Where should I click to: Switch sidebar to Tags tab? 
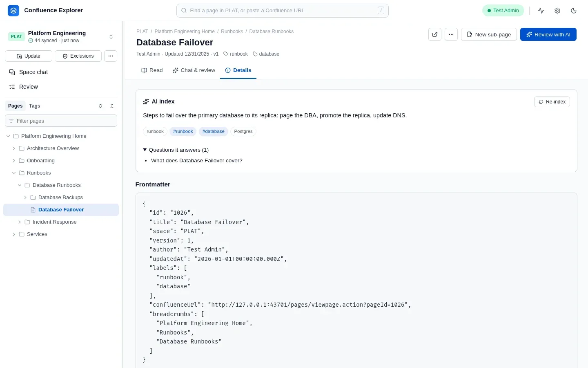click(35, 106)
